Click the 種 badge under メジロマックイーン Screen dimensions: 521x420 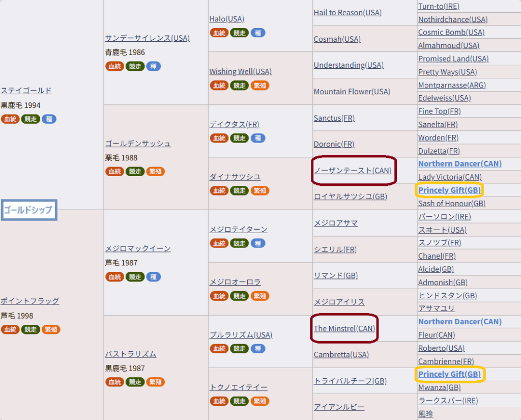154,277
